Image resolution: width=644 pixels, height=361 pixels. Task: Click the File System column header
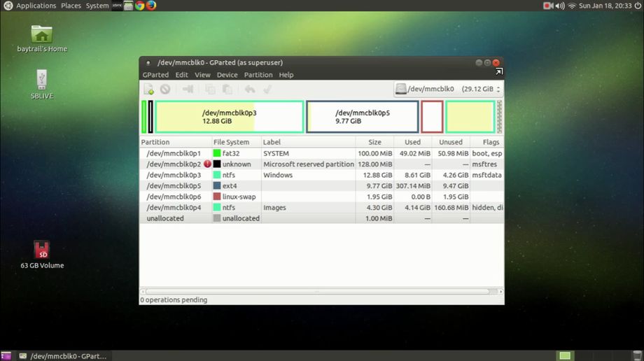pos(231,142)
